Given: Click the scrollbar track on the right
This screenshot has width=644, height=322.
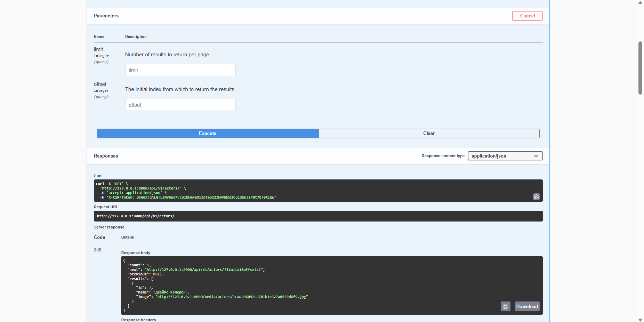Looking at the screenshot, I should (x=639, y=174).
